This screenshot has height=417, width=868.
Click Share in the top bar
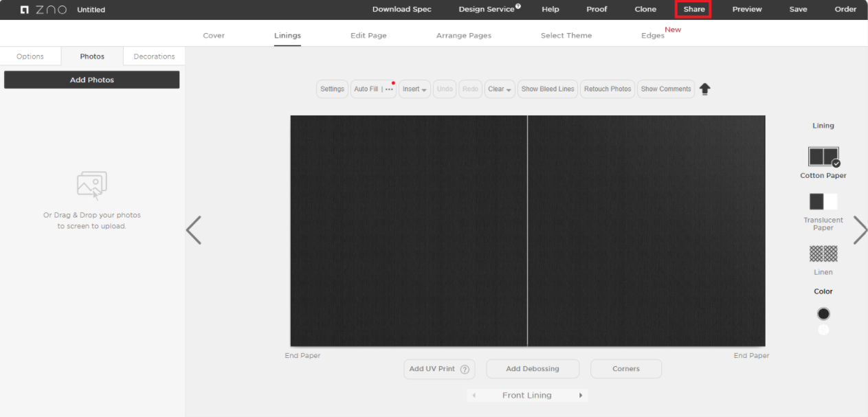[693, 10]
